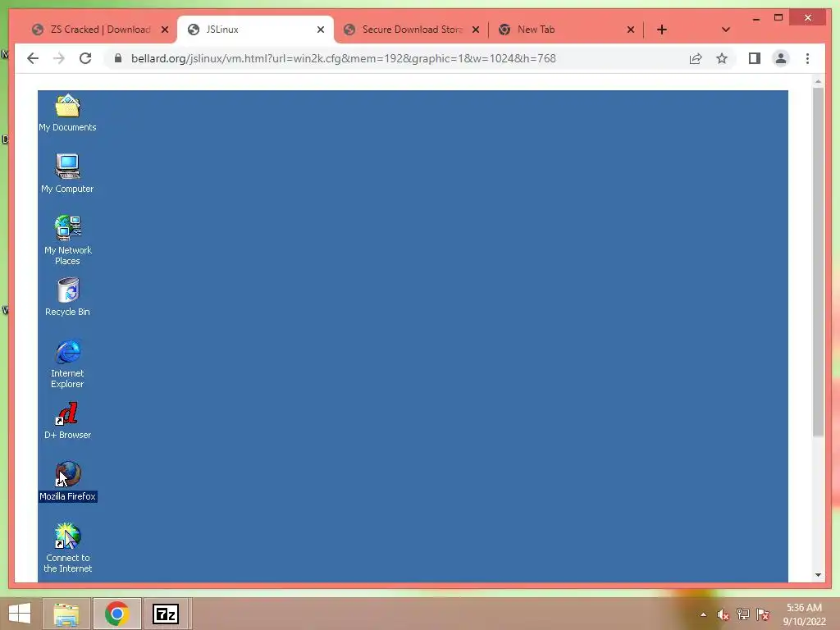Bookmark this page with the star
Screen dimensions: 840x630
[x=722, y=58]
